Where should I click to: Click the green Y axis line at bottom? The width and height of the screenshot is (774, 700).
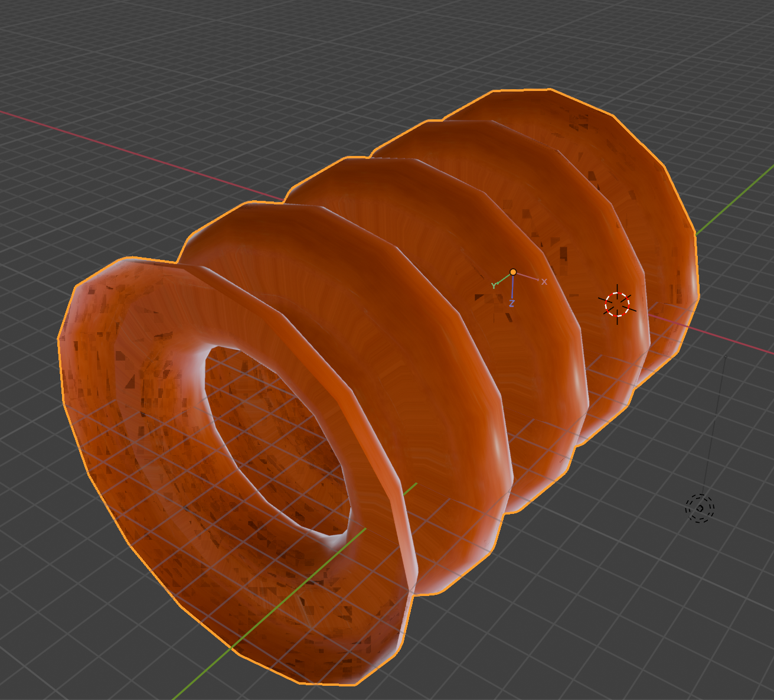(x=201, y=673)
